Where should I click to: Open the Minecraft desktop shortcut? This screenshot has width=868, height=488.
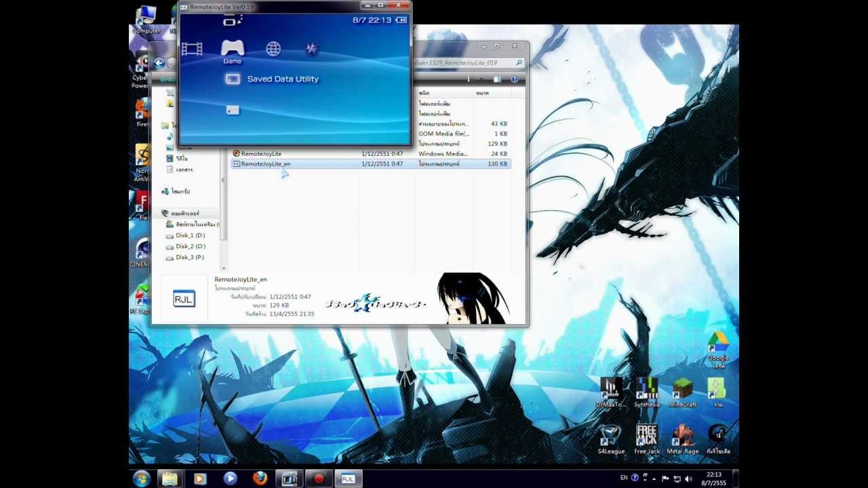pos(682,392)
